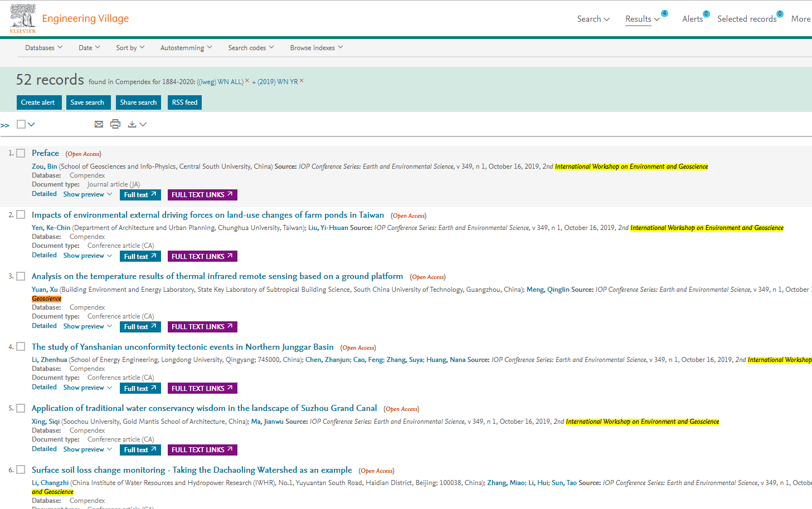Open author link Li, Changzhi

click(50, 483)
